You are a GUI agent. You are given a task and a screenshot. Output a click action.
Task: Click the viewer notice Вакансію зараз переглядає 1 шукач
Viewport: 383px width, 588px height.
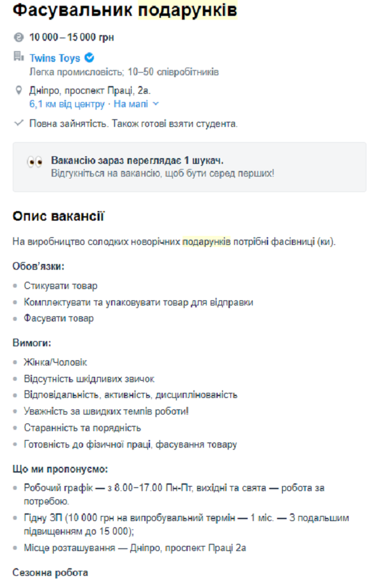pos(120,159)
